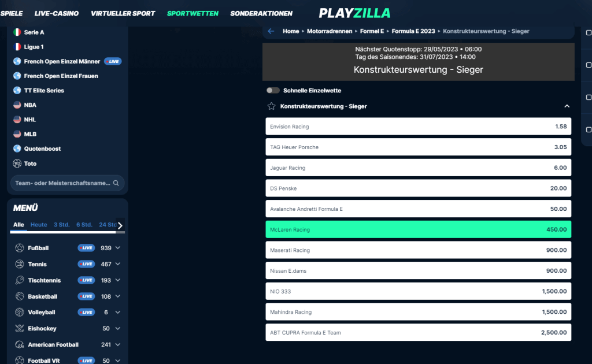The height and width of the screenshot is (364, 592).
Task: Deselect highlighted McLaren Racing 450.00 bet
Action: coord(419,229)
